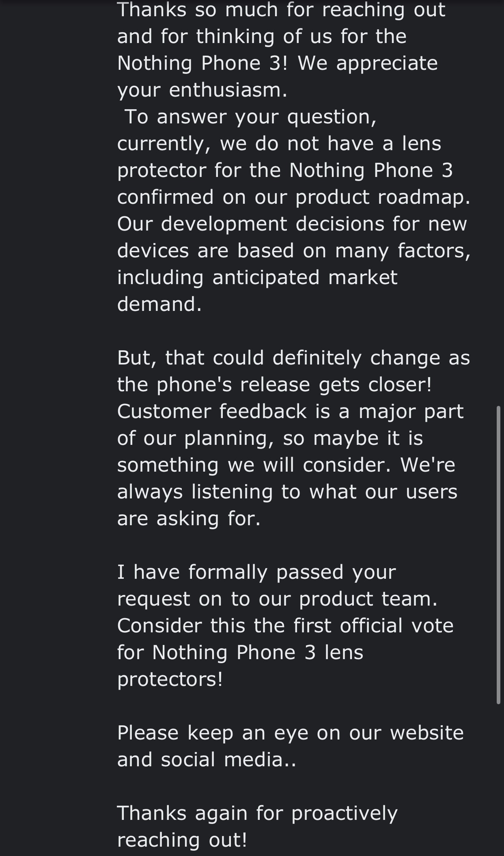
Task: Click the word 'enthusiasm' in the message
Action: tap(228, 90)
